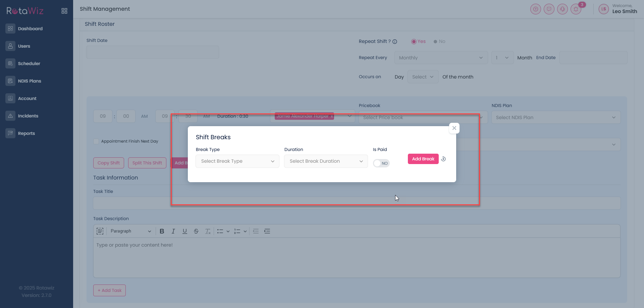Screen dimensions: 644x308
Task: Toggle the sidebar grid menu icon
Action: pos(64,11)
